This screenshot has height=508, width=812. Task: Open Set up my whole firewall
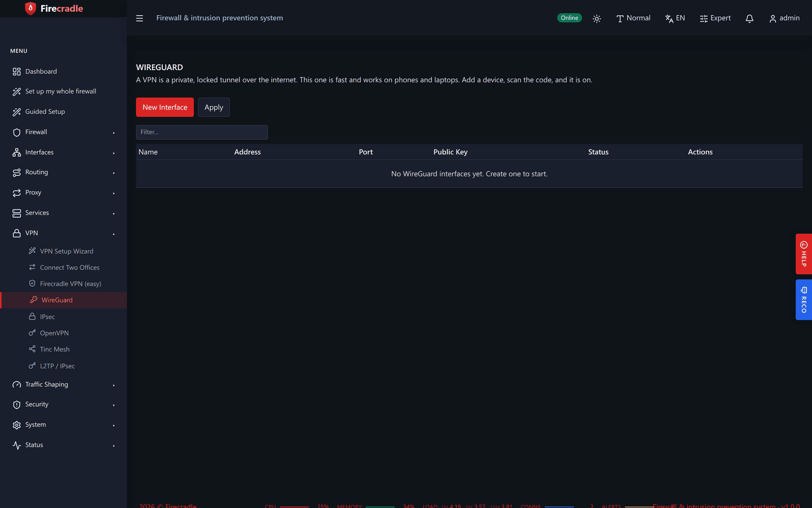(x=63, y=91)
